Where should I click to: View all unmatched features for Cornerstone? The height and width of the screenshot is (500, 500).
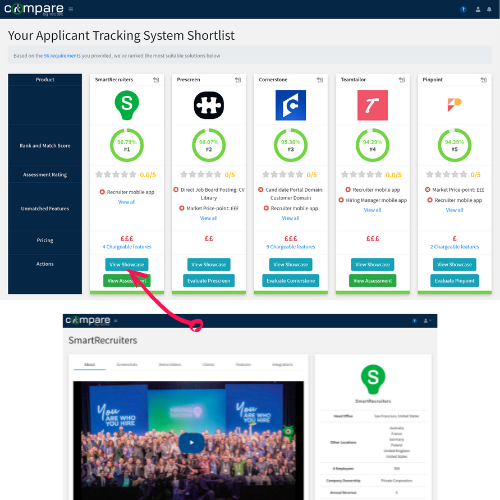point(291,218)
